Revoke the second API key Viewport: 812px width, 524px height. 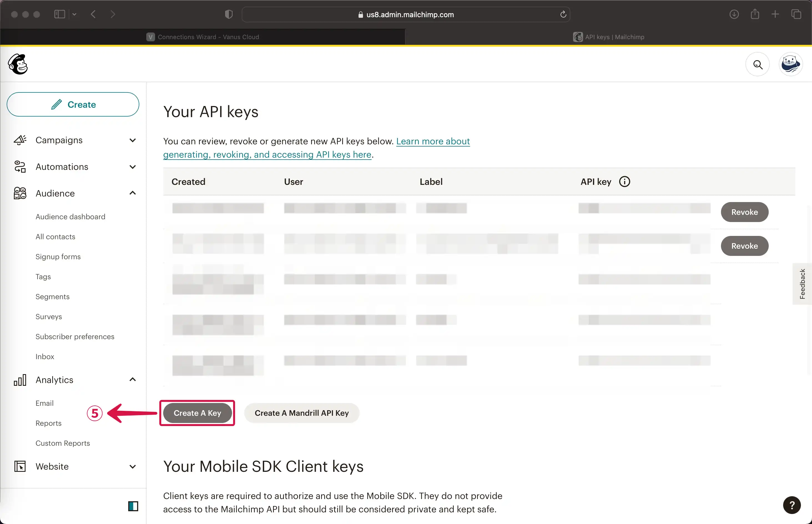(744, 246)
